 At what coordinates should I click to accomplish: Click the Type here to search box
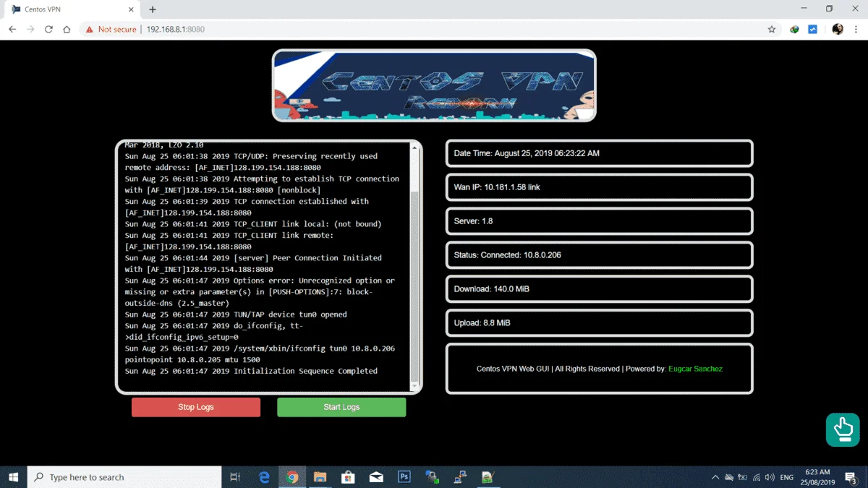point(124,477)
